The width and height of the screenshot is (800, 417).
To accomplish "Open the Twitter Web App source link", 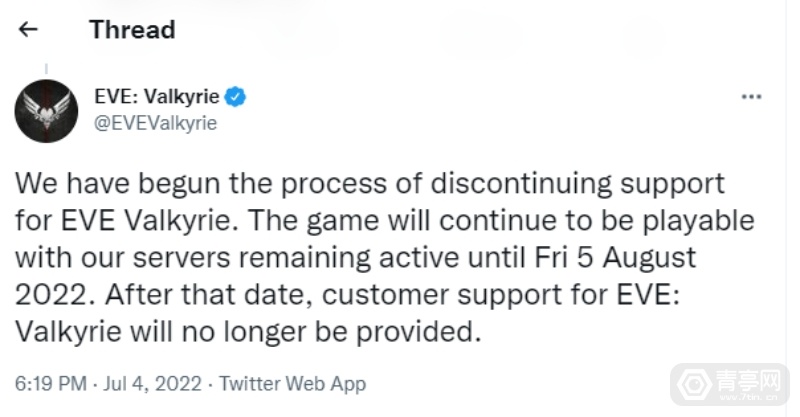I will [292, 383].
